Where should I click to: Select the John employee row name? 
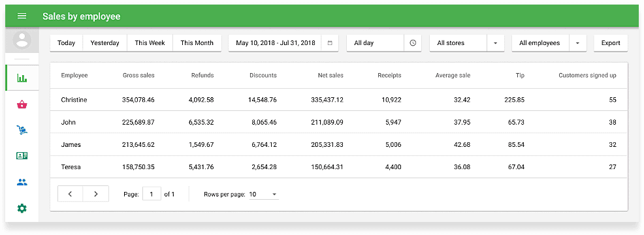(x=68, y=122)
